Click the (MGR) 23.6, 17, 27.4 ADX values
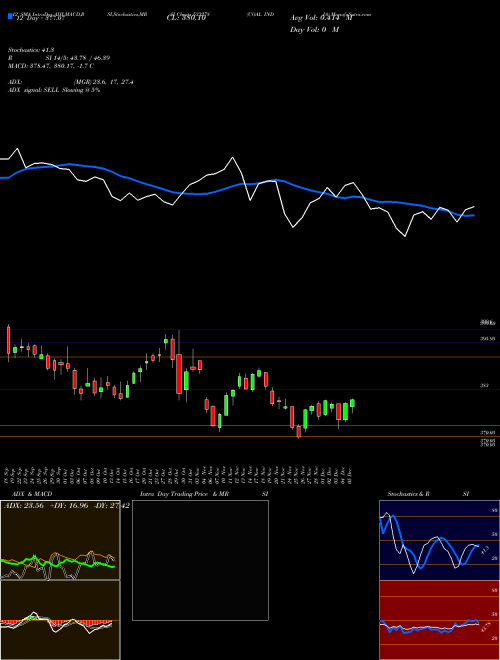The width and height of the screenshot is (500, 660). coord(104,82)
